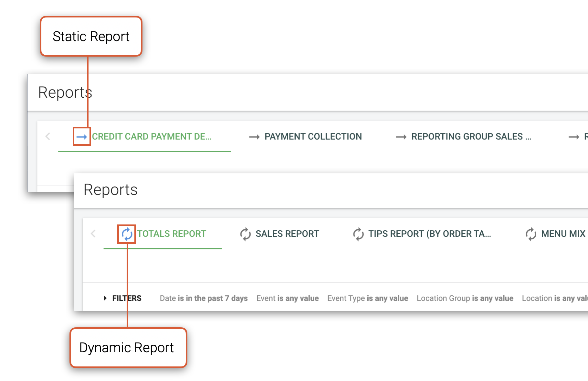
Task: Click the left chevron in the bottom Reports panel
Action: 93,234
